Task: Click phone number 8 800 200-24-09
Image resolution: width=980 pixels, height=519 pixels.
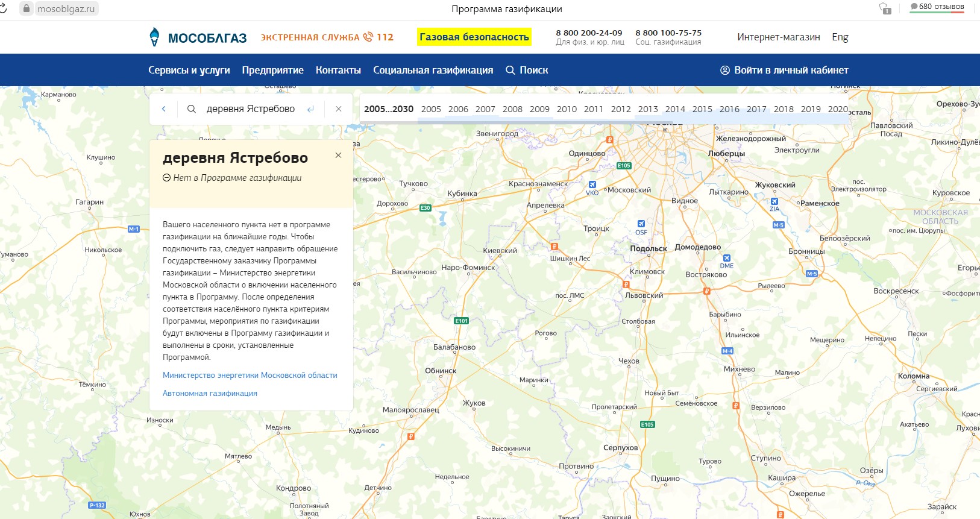Action: tap(589, 33)
